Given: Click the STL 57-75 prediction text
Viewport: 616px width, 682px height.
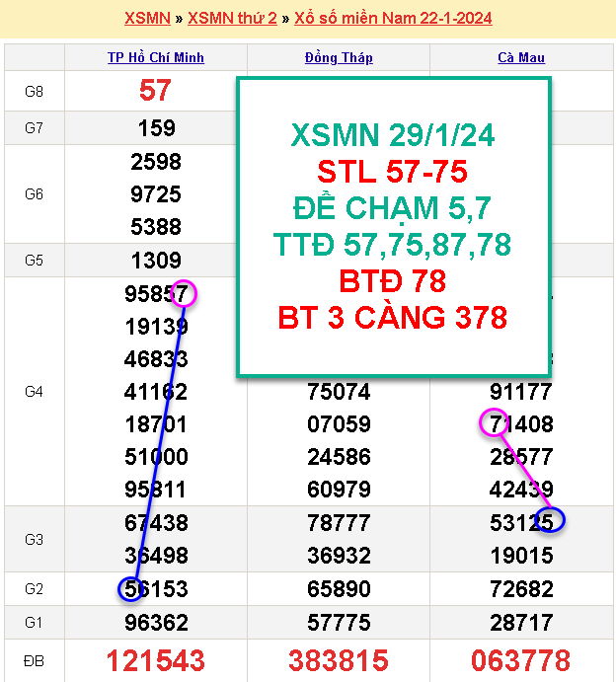Looking at the screenshot, I should pos(393,173).
